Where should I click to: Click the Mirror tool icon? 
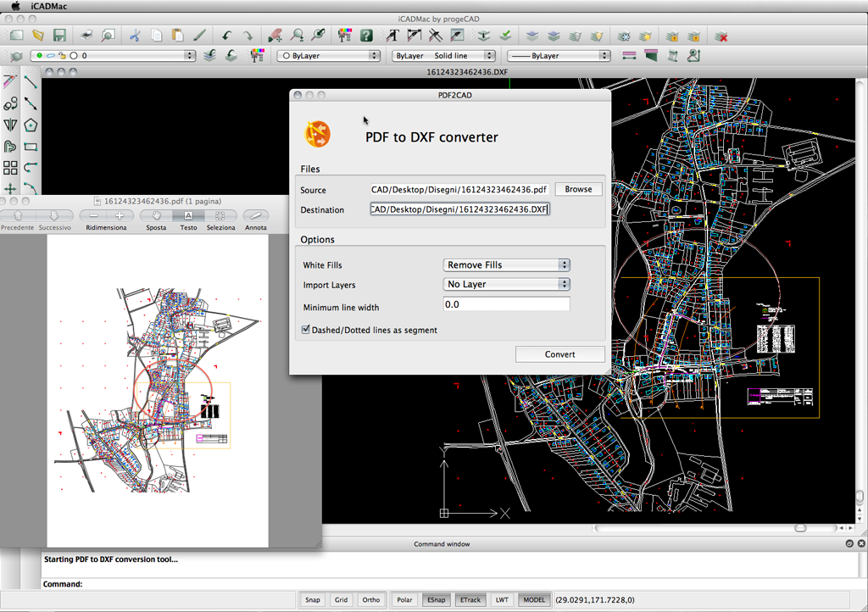point(10,125)
